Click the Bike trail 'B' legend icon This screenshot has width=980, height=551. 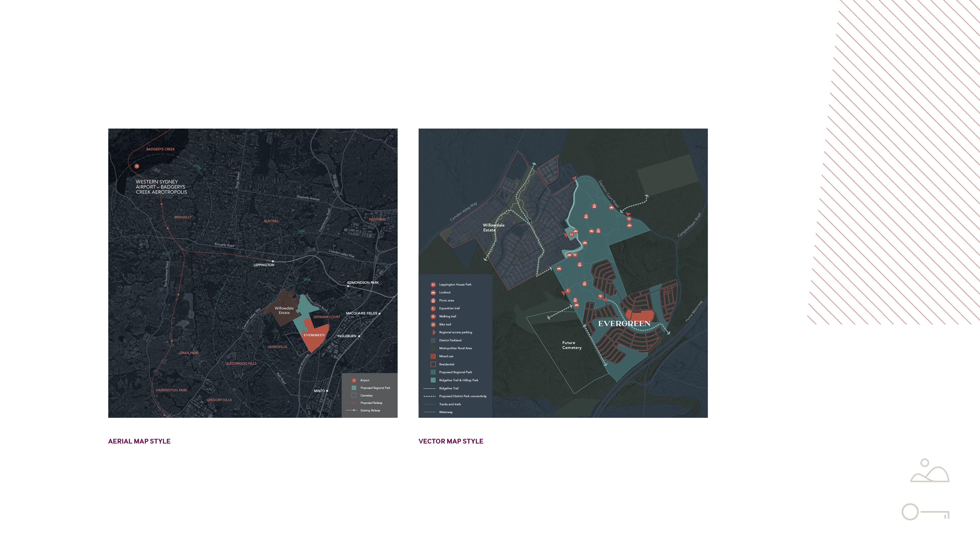(433, 324)
